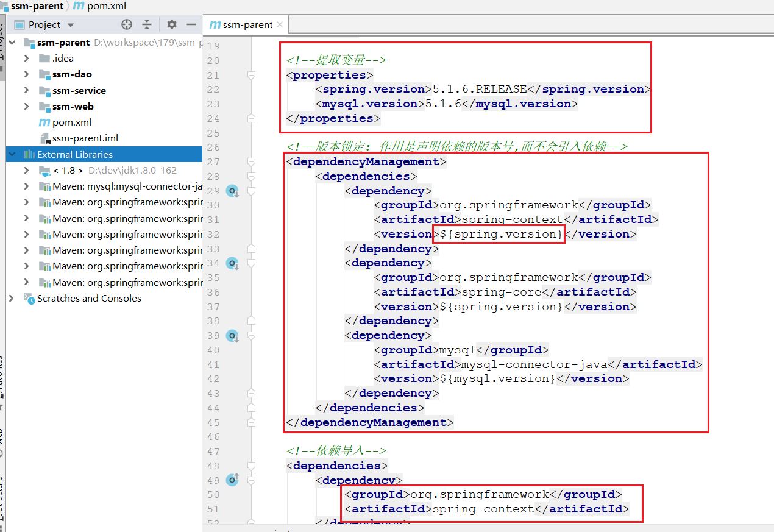Screen dimensions: 774x532
Task: Toggle code fold for properties on line 21
Action: click(251, 75)
